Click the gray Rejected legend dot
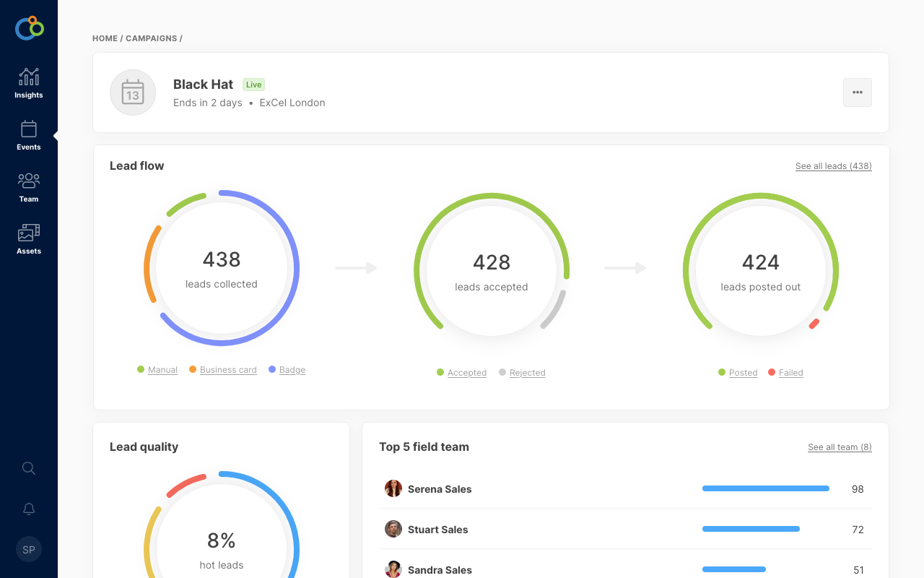924x578 pixels. [502, 372]
